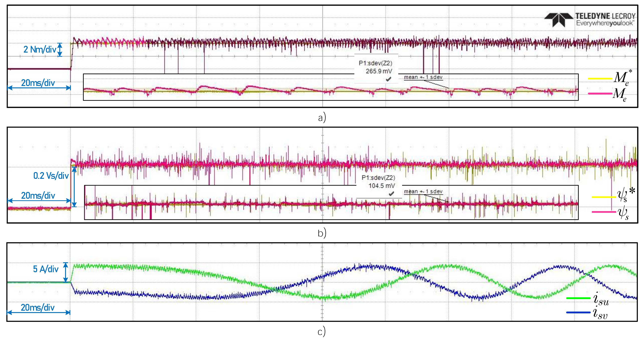Select the green i_su legend line
Image resolution: width=644 pixels, height=341 pixels.
tap(579, 298)
